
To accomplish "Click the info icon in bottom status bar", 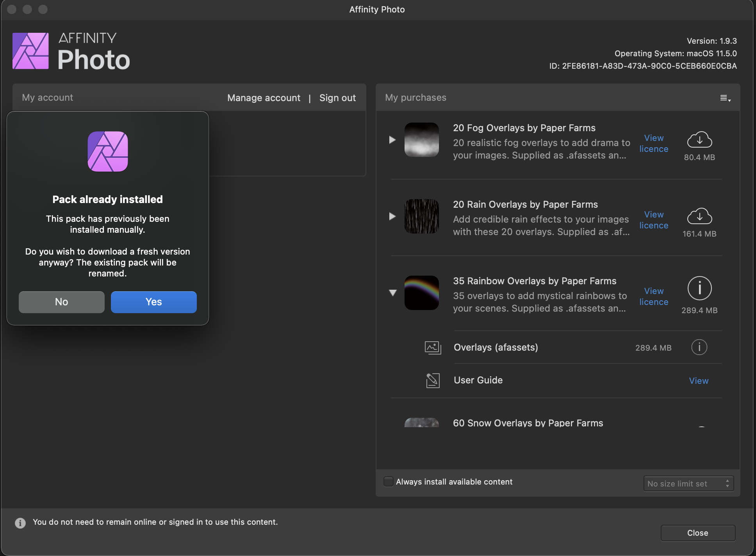I will pos(20,523).
